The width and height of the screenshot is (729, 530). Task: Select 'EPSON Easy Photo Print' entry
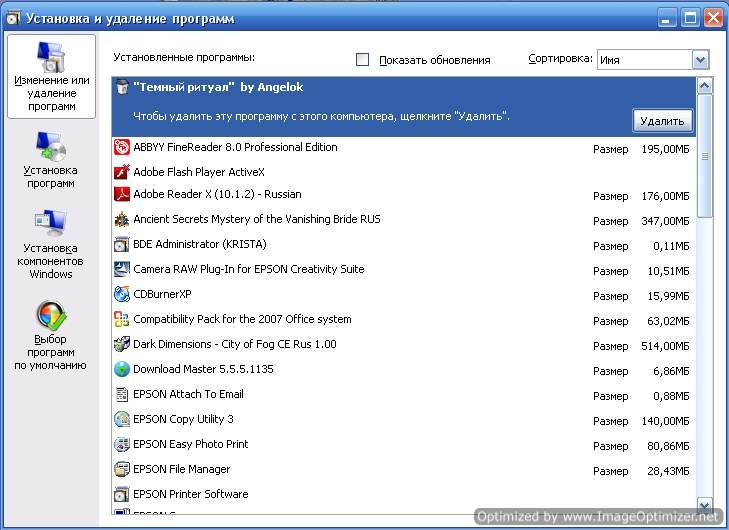point(191,444)
